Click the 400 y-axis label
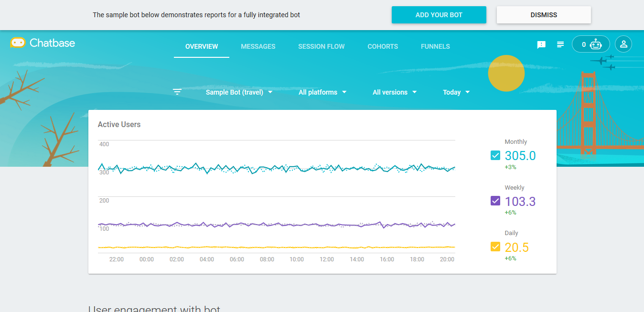Image resolution: width=644 pixels, height=312 pixels. [x=104, y=144]
